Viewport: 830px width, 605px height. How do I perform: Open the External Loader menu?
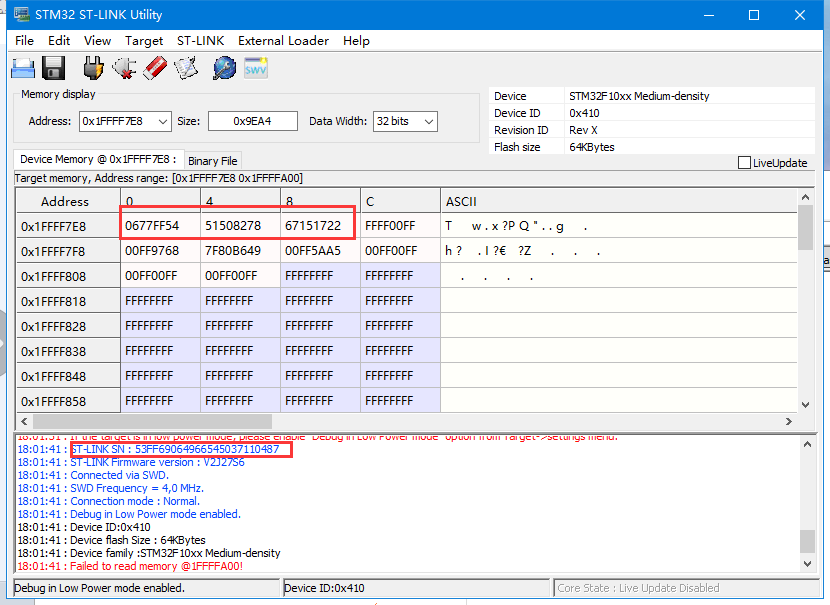(x=283, y=41)
